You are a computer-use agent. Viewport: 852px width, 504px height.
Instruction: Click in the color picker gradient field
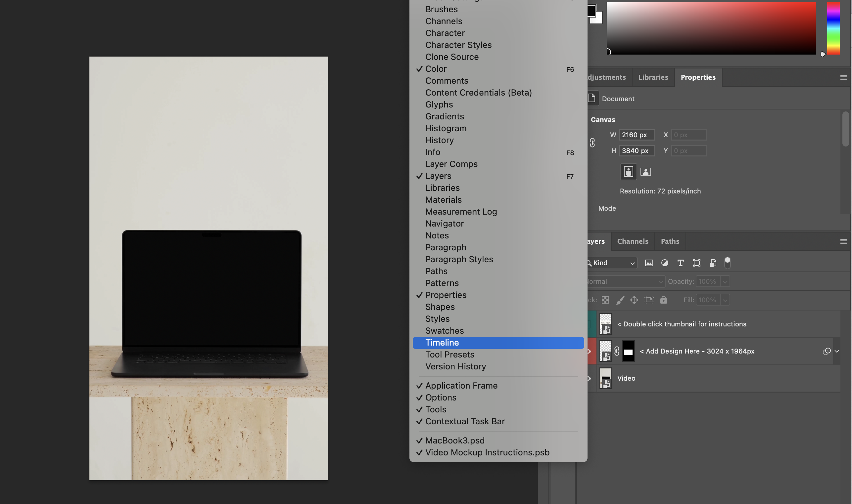pyautogui.click(x=711, y=28)
